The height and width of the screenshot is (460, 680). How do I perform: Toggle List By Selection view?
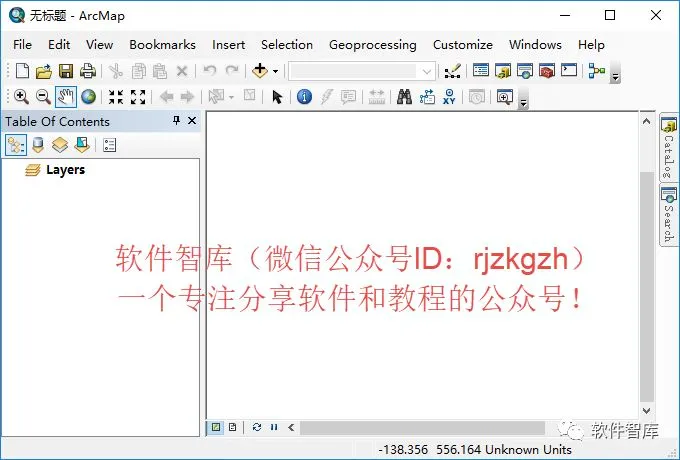tap(82, 145)
